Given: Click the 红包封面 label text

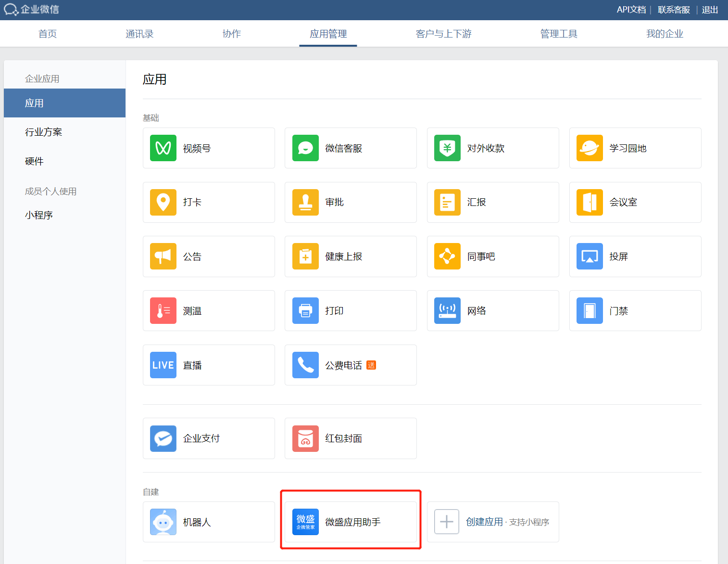Looking at the screenshot, I should [343, 438].
